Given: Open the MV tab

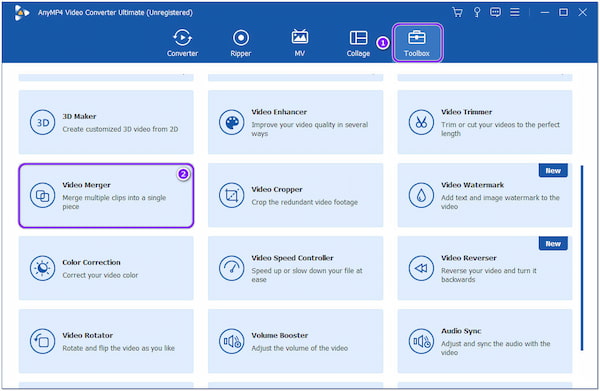Looking at the screenshot, I should click(x=300, y=43).
